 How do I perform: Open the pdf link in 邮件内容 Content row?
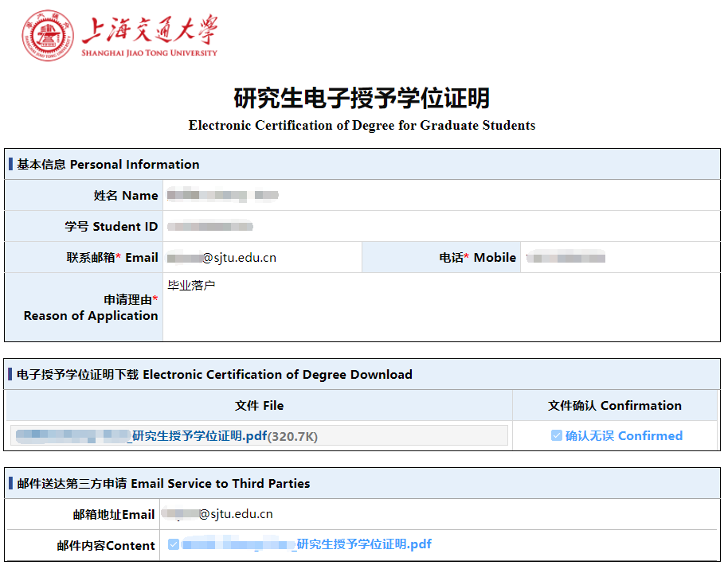[x=307, y=544]
